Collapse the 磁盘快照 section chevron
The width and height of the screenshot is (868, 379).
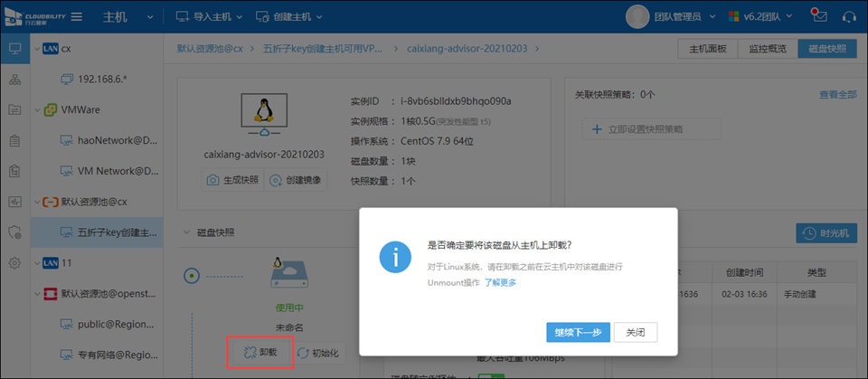point(185,232)
